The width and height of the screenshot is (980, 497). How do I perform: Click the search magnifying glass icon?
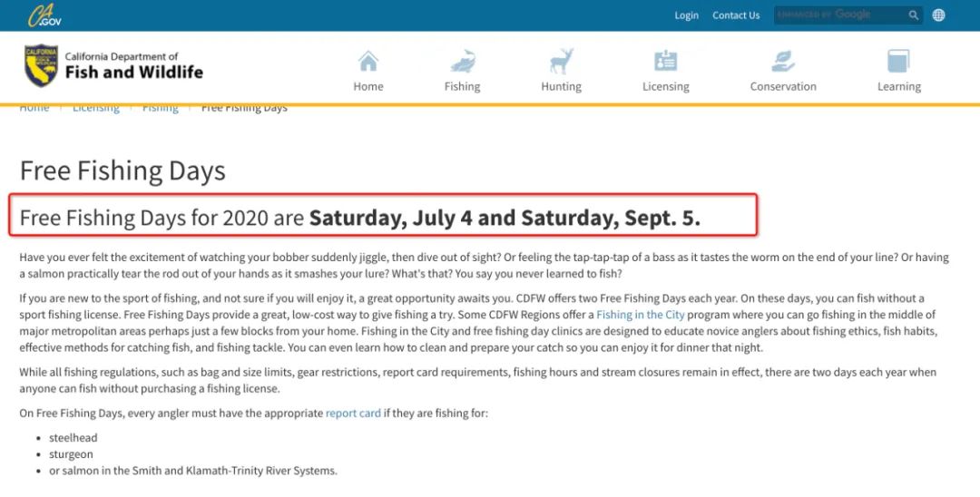click(913, 15)
